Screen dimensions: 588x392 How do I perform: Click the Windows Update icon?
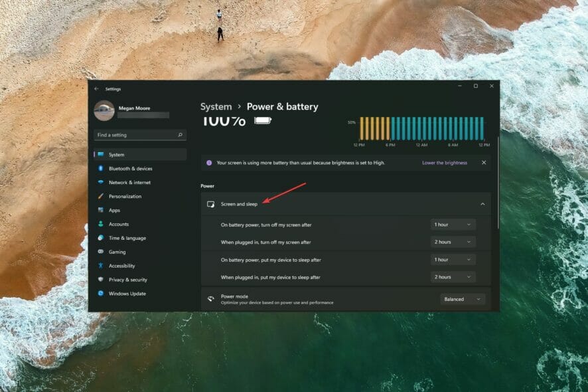101,294
